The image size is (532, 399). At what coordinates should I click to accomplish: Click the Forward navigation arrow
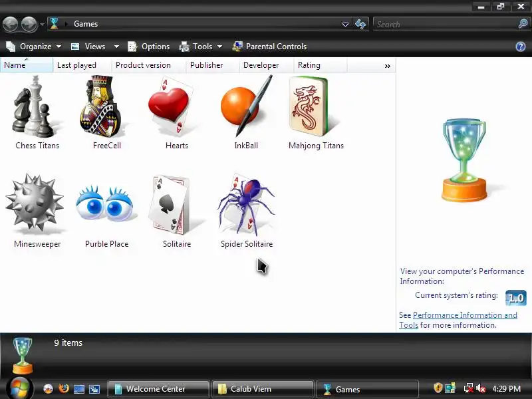point(29,24)
